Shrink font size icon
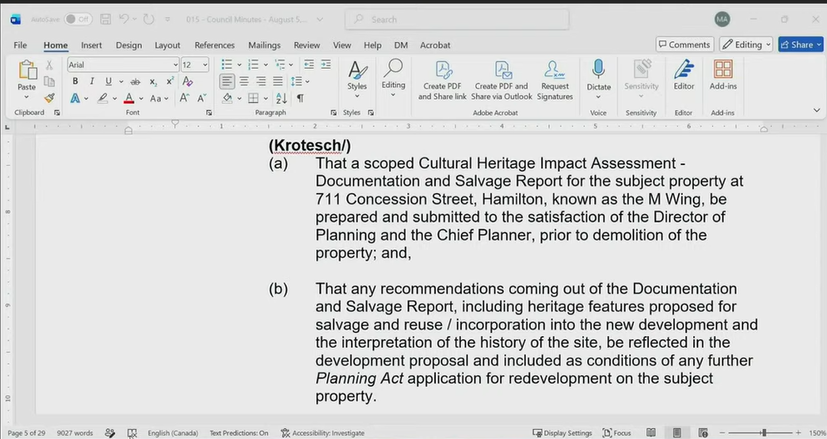This screenshot has height=439, width=827. coord(201,98)
